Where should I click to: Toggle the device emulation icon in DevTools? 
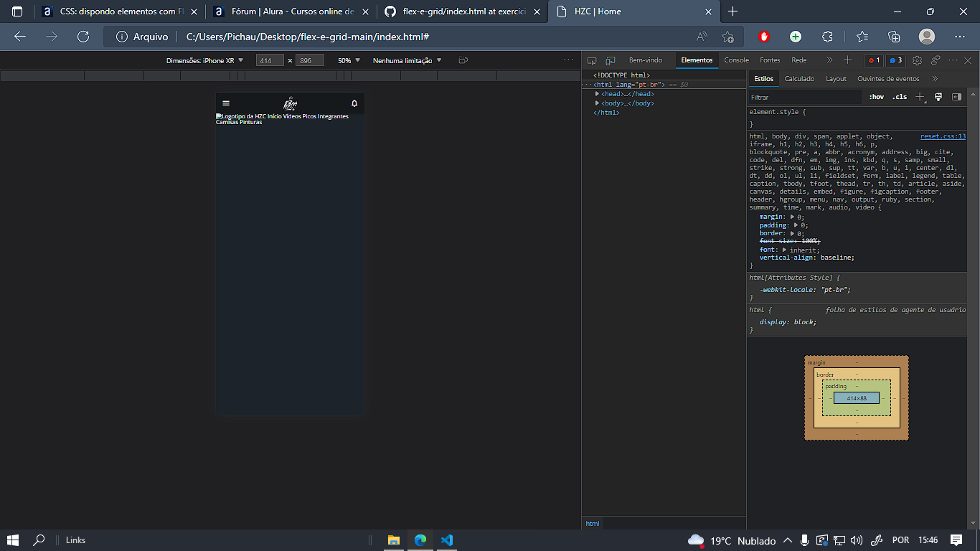(611, 60)
